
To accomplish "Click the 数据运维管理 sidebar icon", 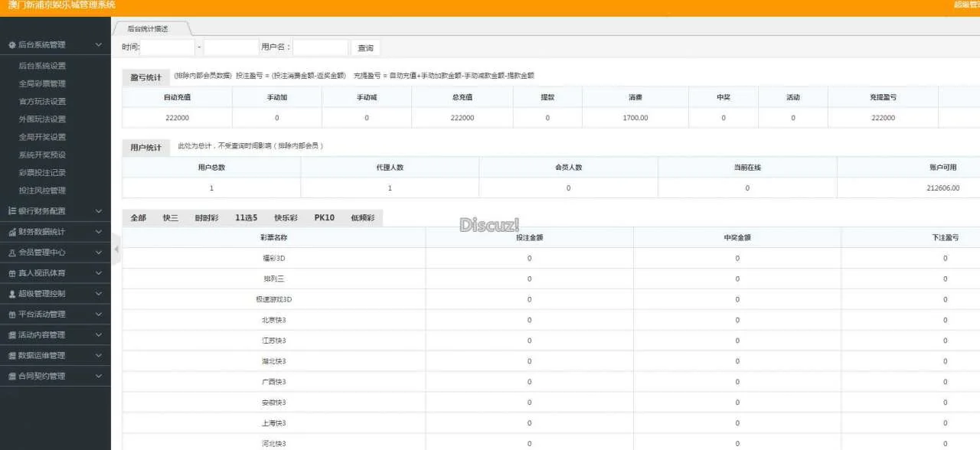I will (x=11, y=356).
